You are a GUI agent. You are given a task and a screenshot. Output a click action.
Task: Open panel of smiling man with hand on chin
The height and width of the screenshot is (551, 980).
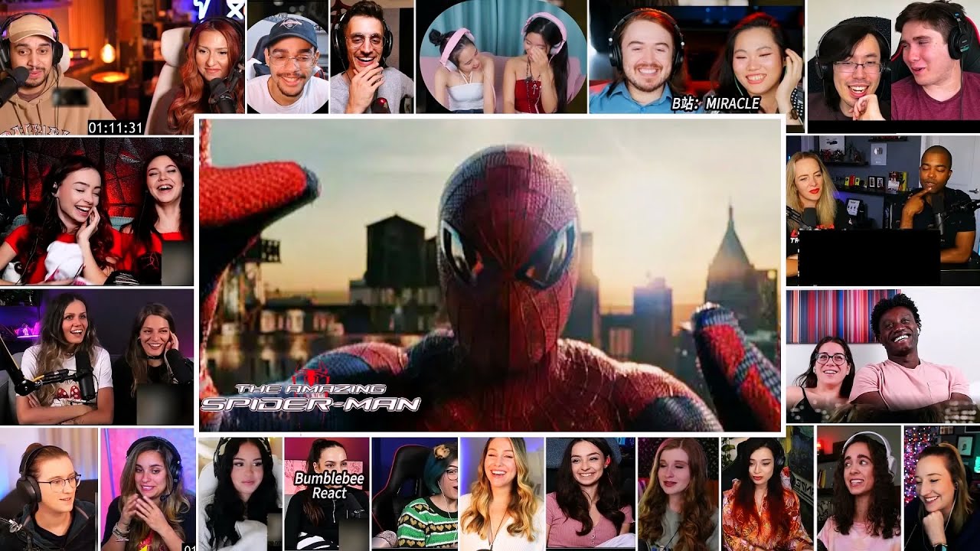click(x=372, y=57)
